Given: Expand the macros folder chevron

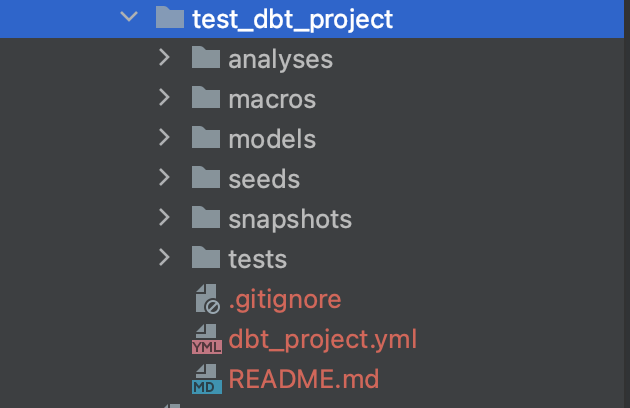Looking at the screenshot, I should pyautogui.click(x=165, y=98).
